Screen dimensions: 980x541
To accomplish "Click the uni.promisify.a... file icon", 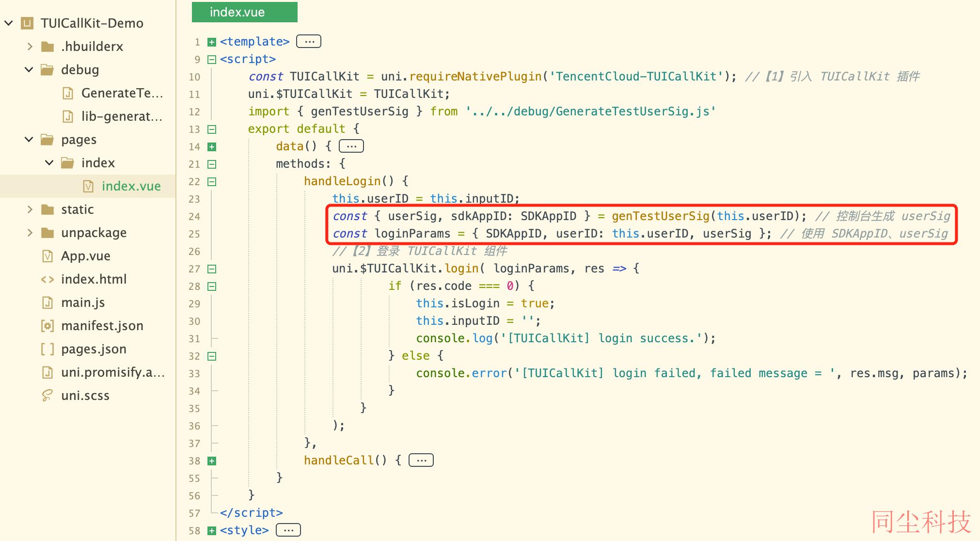I will 47,372.
